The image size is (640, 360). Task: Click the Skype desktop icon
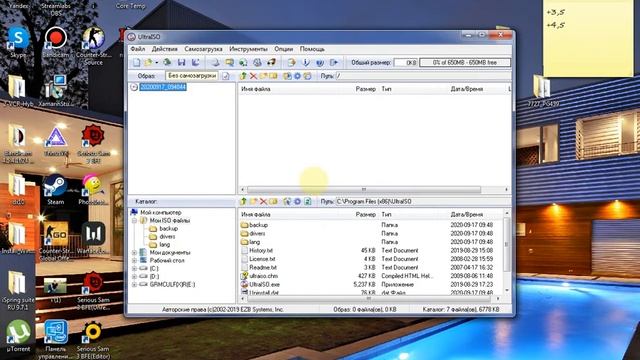(18, 42)
